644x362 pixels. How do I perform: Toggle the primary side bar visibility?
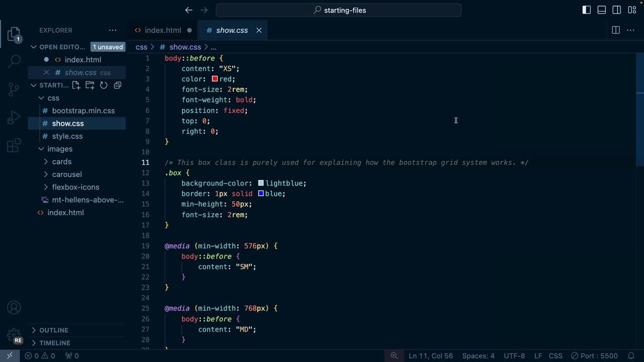pos(587,10)
